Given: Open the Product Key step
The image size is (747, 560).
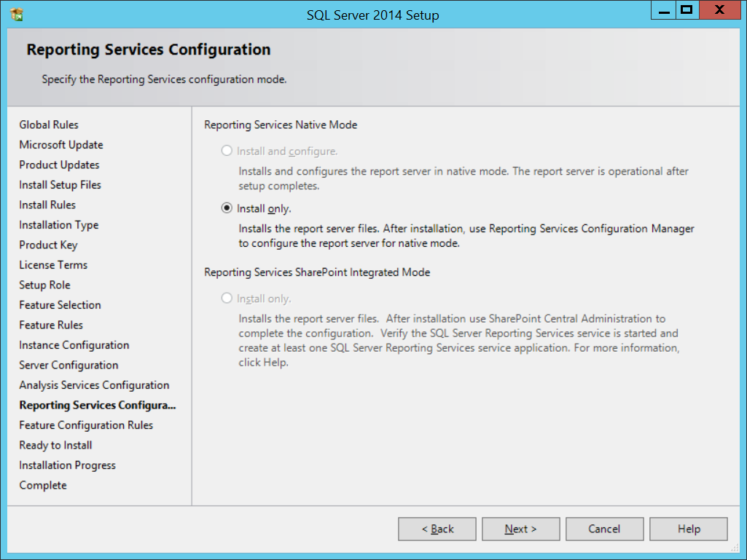Looking at the screenshot, I should [48, 245].
